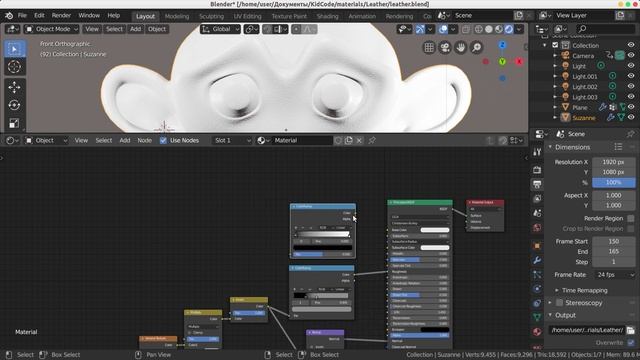Image resolution: width=640 pixels, height=360 pixels.
Task: Choose the Move tool
Action: [x=14, y=87]
